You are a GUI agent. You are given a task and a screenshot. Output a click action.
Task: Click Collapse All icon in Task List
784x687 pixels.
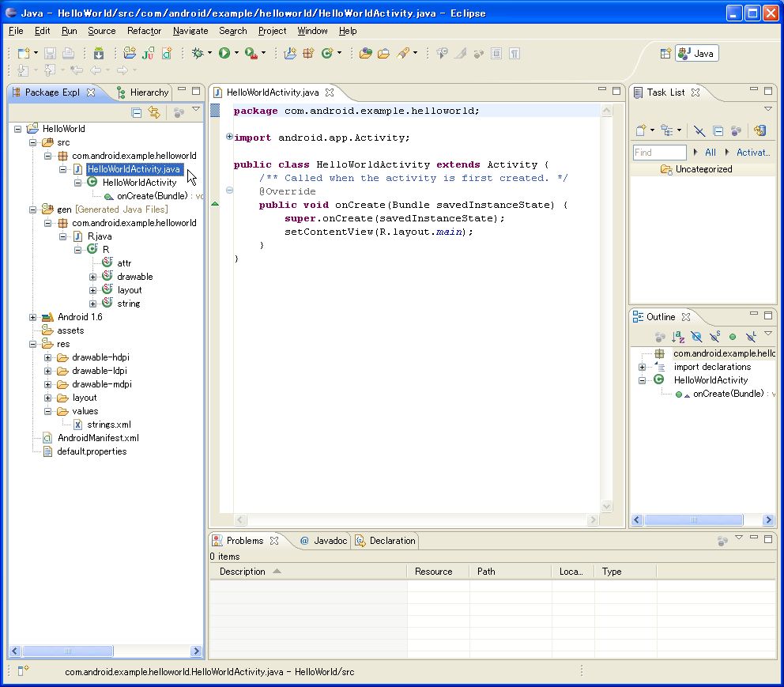(718, 130)
